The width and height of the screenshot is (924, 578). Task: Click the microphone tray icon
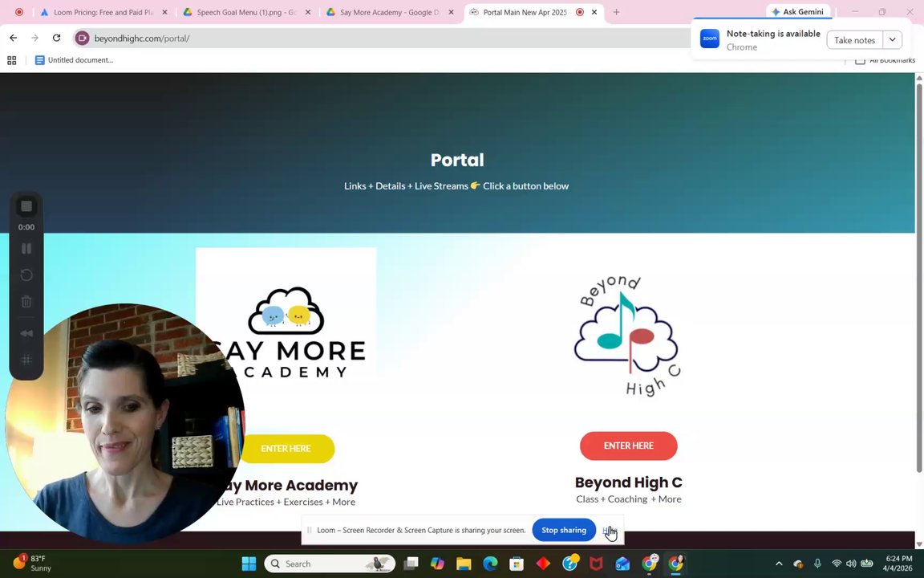[817, 564]
